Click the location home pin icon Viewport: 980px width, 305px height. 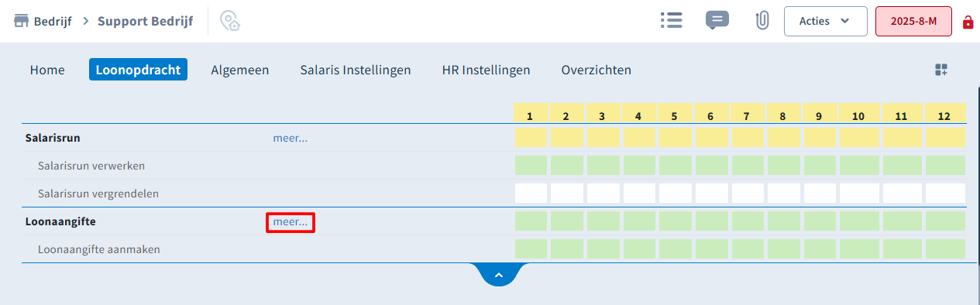230,21
